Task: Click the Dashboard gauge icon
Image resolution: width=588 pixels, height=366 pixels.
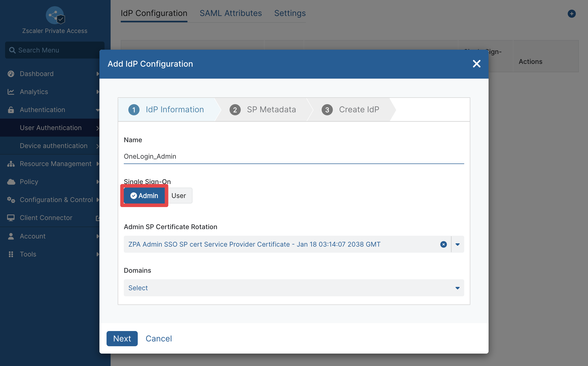Action: click(11, 74)
